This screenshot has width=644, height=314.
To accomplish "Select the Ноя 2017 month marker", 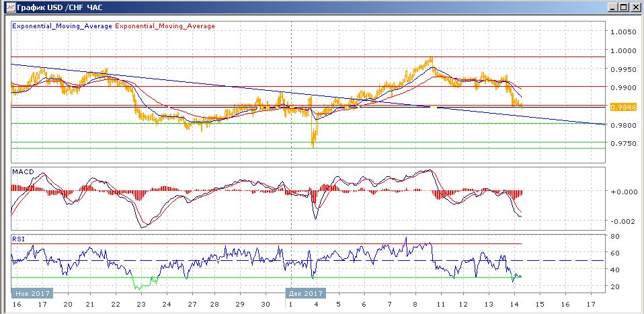I will click(32, 293).
